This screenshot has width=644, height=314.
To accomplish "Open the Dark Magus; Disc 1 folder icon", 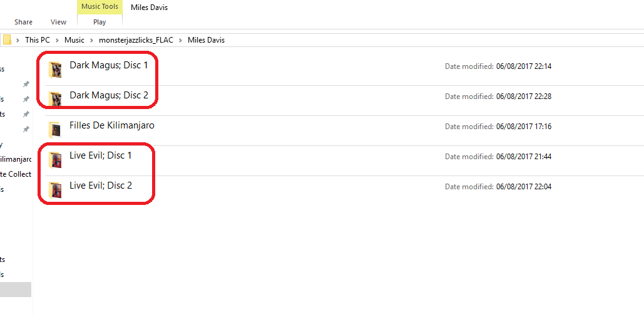I will (x=56, y=69).
